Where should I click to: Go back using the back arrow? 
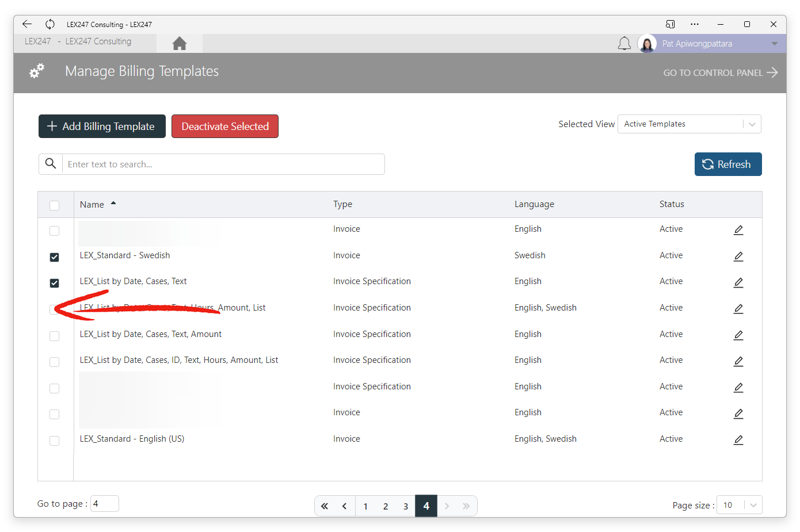coord(27,24)
